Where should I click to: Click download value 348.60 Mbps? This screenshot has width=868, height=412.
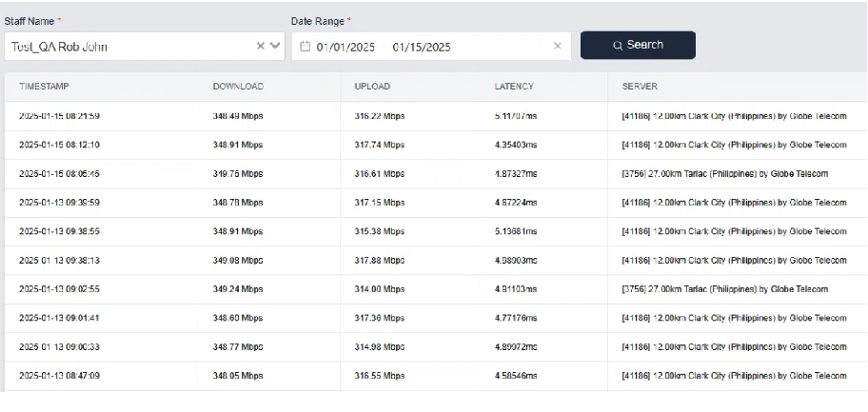(x=238, y=318)
